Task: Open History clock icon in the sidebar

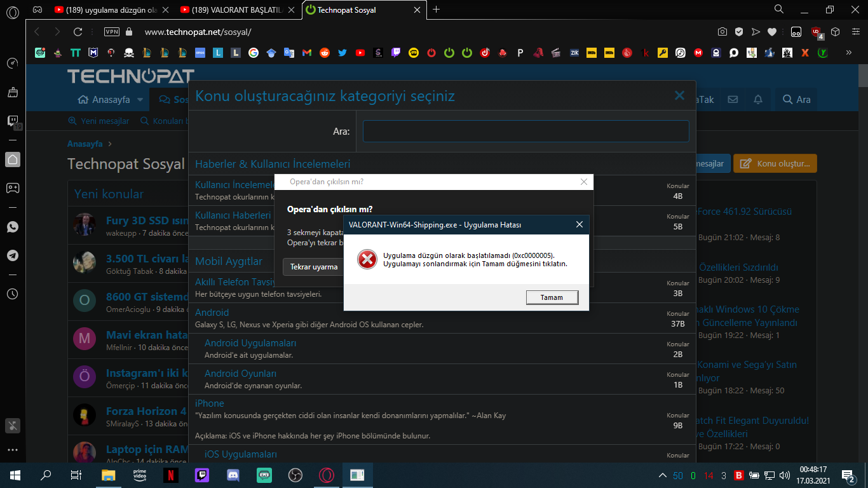Action: point(13,294)
